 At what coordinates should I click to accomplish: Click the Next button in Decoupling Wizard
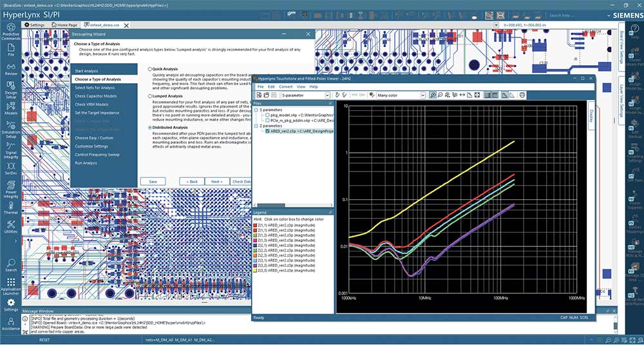pos(216,181)
